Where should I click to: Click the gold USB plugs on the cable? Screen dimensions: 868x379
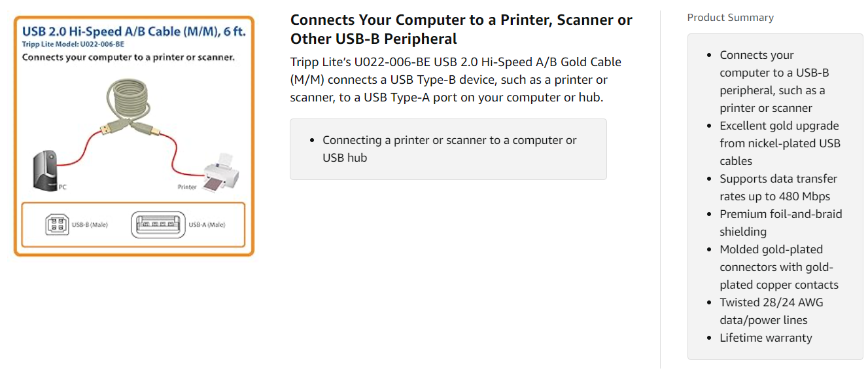(131, 129)
